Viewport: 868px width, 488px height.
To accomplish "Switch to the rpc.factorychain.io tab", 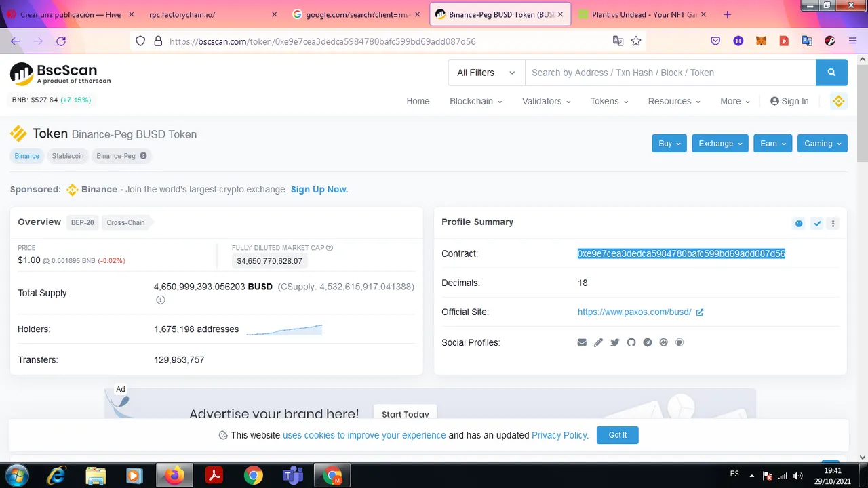I will (x=212, y=14).
